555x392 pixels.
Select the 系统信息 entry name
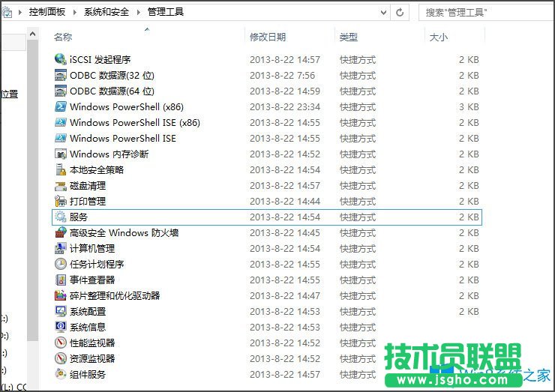point(88,328)
